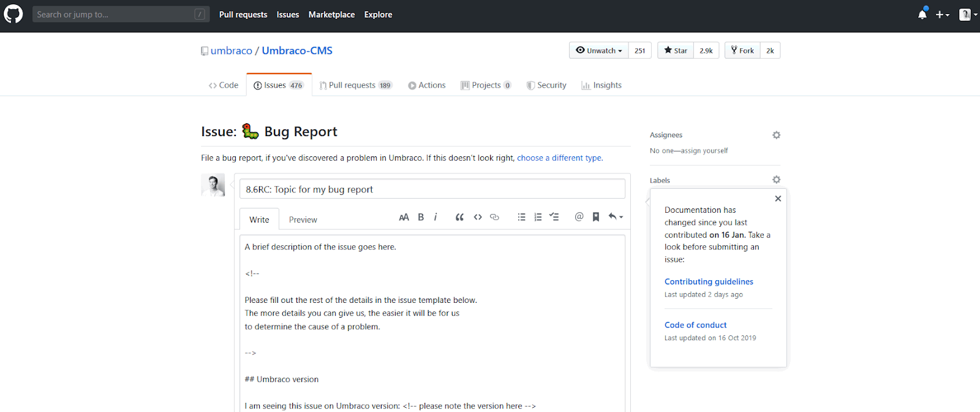Open the Contributing guidelines link
This screenshot has width=980, height=412.
(709, 281)
